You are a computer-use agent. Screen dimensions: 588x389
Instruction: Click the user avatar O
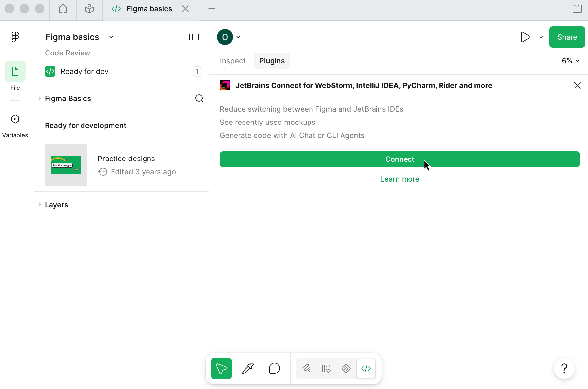pyautogui.click(x=225, y=37)
